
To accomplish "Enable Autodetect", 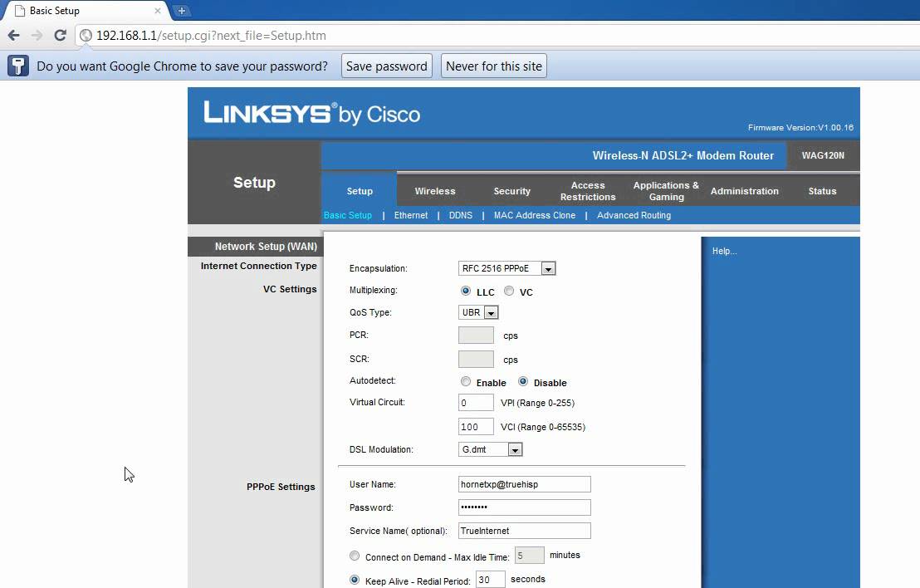I will point(466,381).
